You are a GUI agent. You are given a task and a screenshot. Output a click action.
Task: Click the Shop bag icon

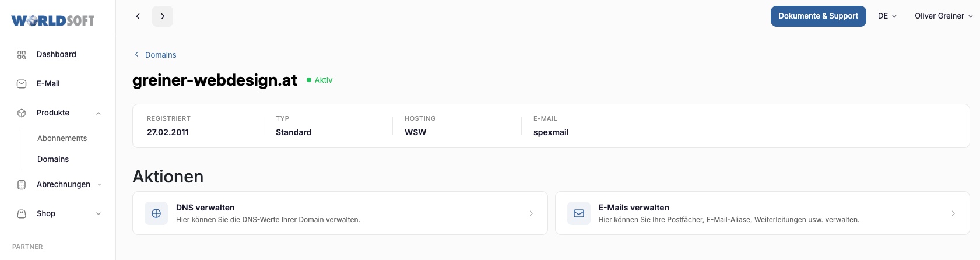(22, 214)
